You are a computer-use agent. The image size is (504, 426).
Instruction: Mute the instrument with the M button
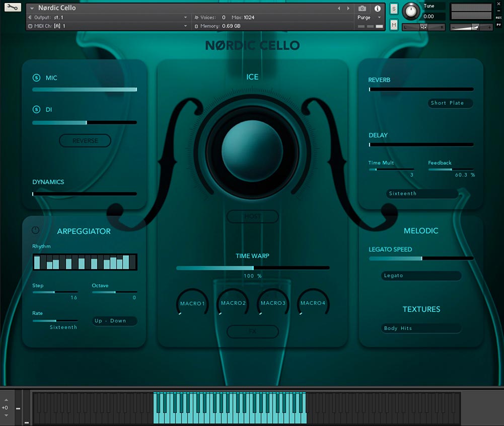pyautogui.click(x=393, y=25)
